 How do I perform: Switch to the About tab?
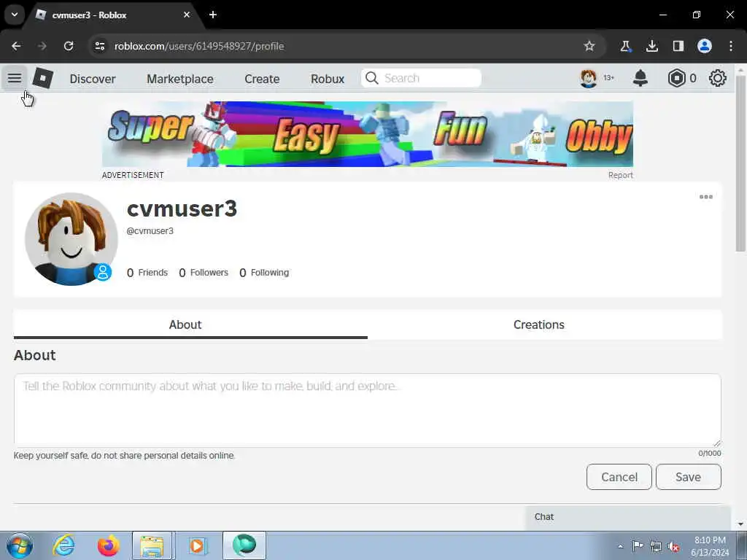click(x=190, y=324)
